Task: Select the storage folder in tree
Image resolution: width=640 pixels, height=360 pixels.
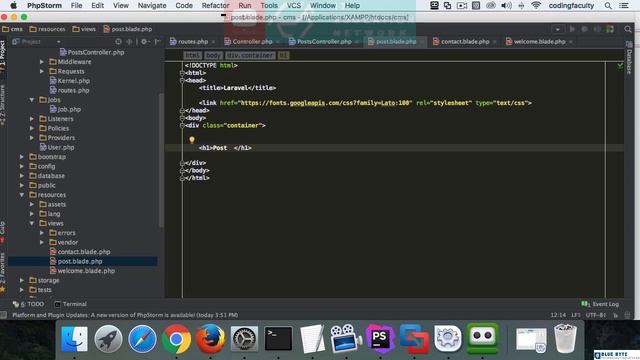Action: tap(44, 280)
